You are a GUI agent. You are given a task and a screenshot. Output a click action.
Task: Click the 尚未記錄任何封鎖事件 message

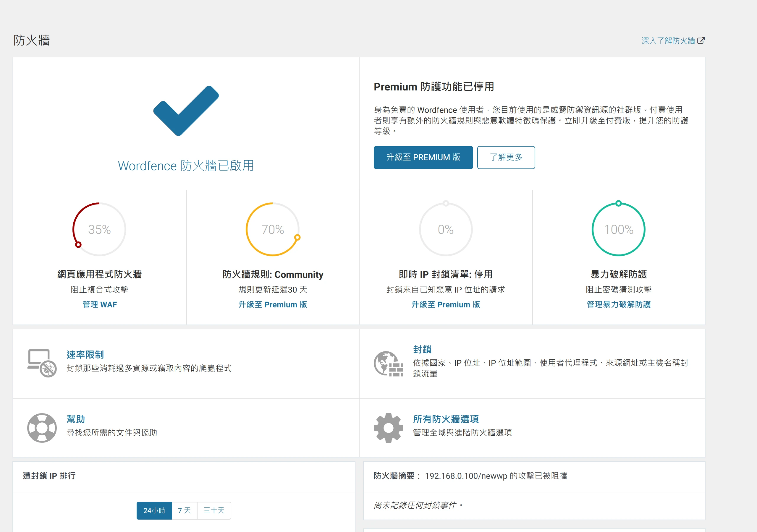point(419,505)
